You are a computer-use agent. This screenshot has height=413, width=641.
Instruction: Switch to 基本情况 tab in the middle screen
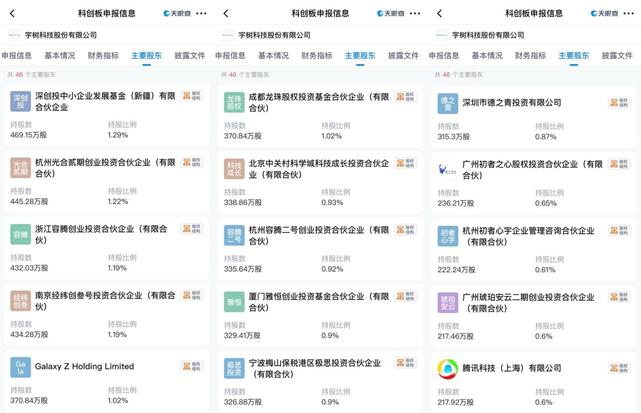pyautogui.click(x=273, y=56)
